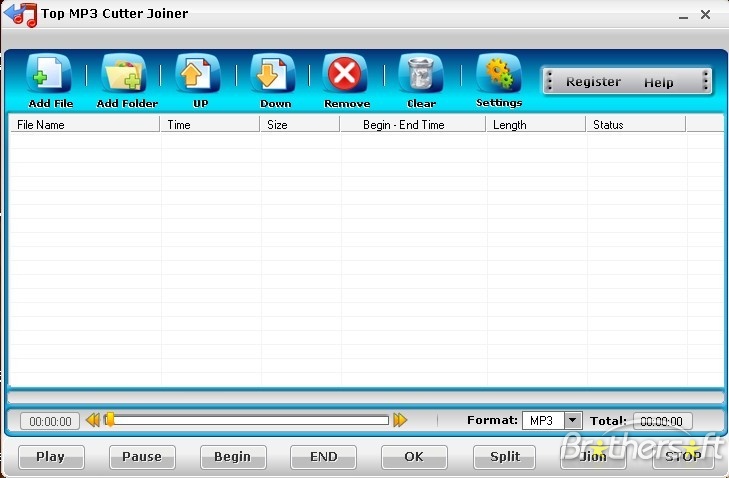This screenshot has height=478, width=729.
Task: Click the rewind double-arrow icon
Action: (93, 420)
